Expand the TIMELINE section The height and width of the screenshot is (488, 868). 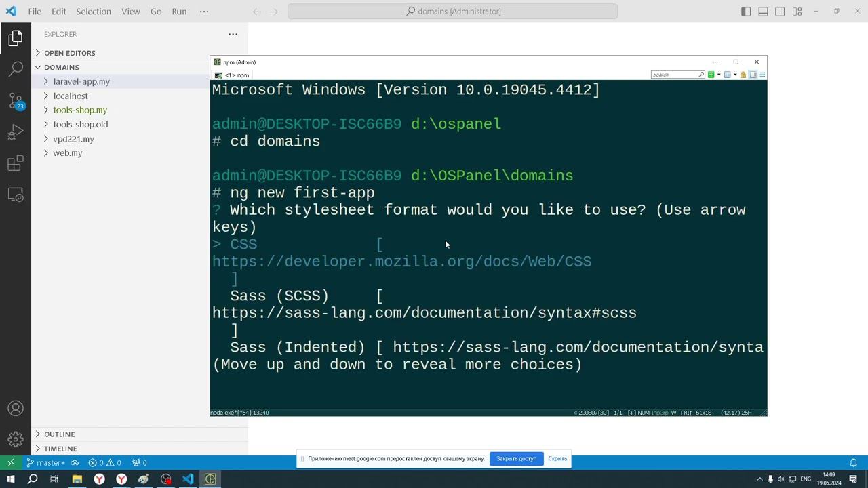140,449
